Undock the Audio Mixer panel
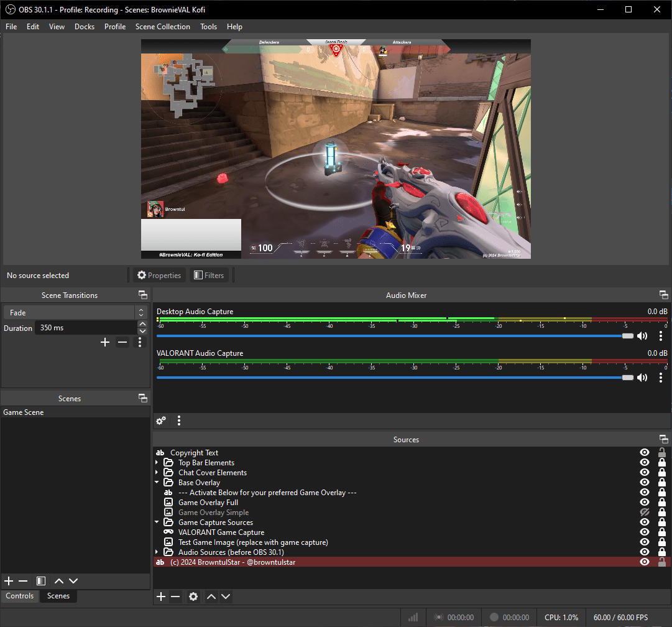Viewport: 672px width, 627px height. [x=663, y=295]
